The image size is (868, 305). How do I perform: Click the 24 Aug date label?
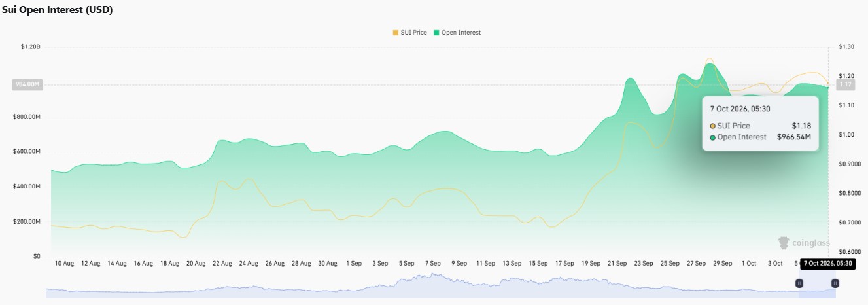249,264
